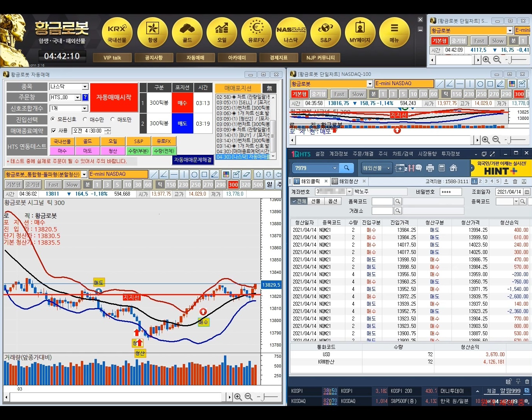532x420 pixels.
Task: Click the 공지사항 button
Action: [154, 58]
